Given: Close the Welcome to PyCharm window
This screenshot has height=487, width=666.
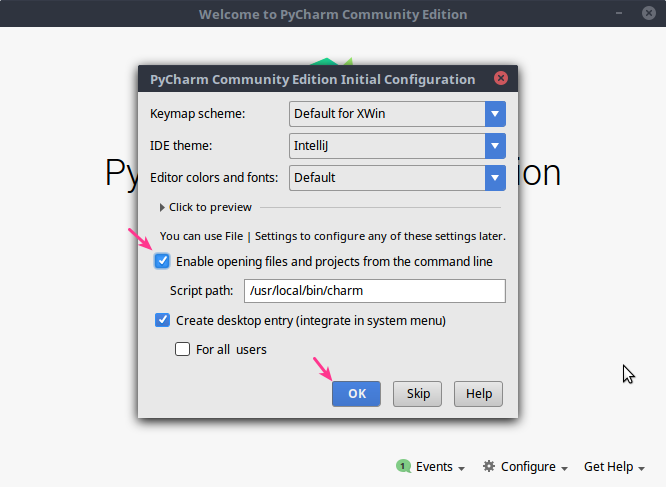Looking at the screenshot, I should click(x=649, y=13).
